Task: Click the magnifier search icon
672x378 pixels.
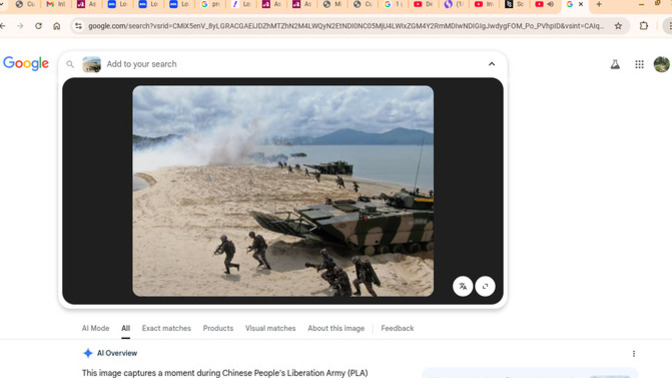Action: (x=70, y=64)
